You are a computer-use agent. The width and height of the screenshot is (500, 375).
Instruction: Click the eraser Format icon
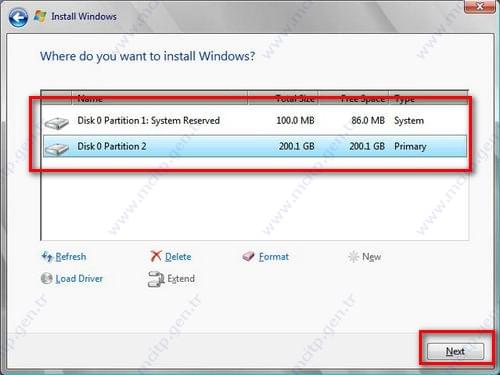pyautogui.click(x=249, y=256)
